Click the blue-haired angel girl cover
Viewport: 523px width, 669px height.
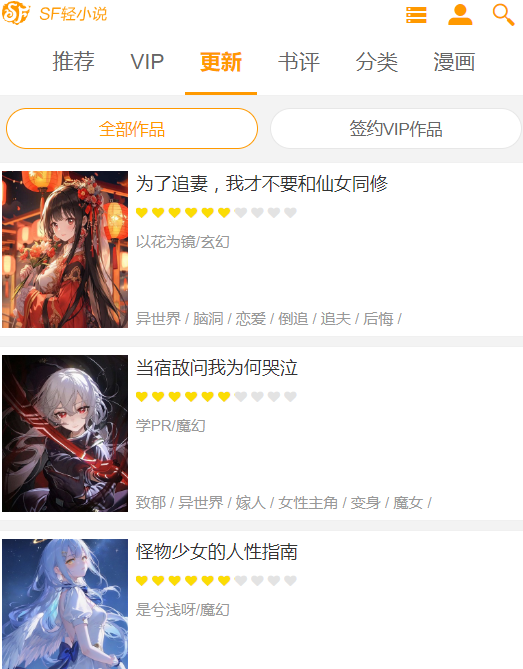pos(65,604)
